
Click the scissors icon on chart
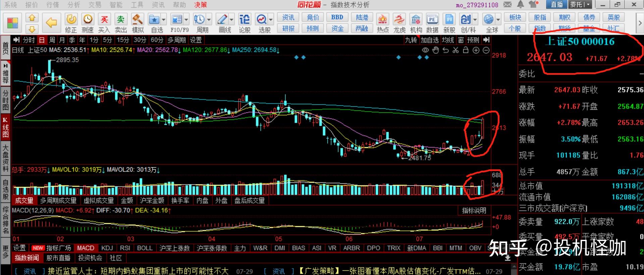(x=455, y=50)
